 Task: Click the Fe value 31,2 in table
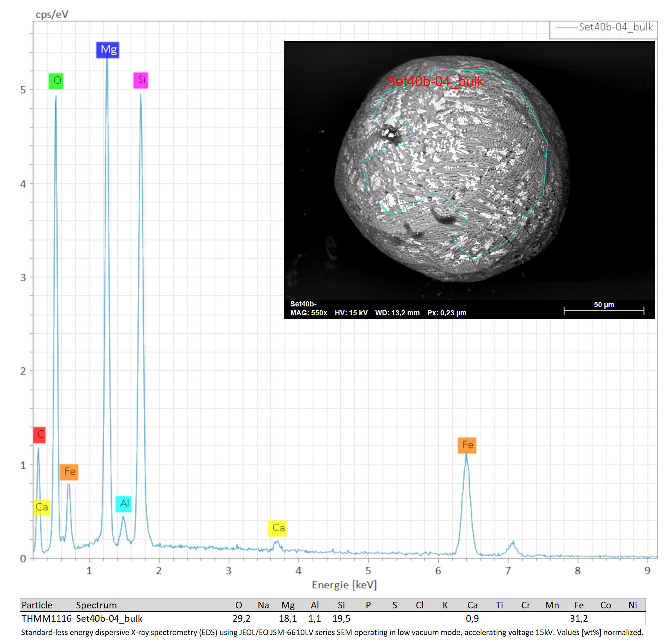point(579,619)
